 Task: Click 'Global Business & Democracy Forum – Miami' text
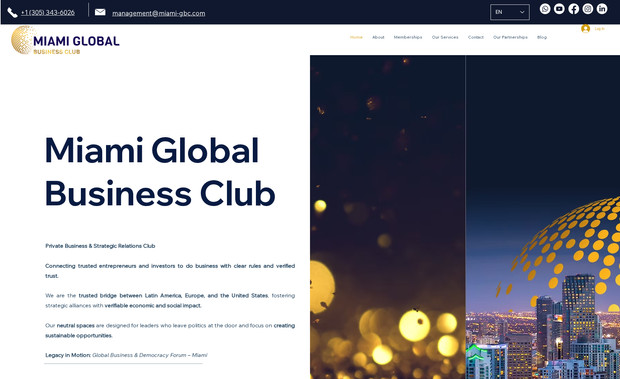149,355
